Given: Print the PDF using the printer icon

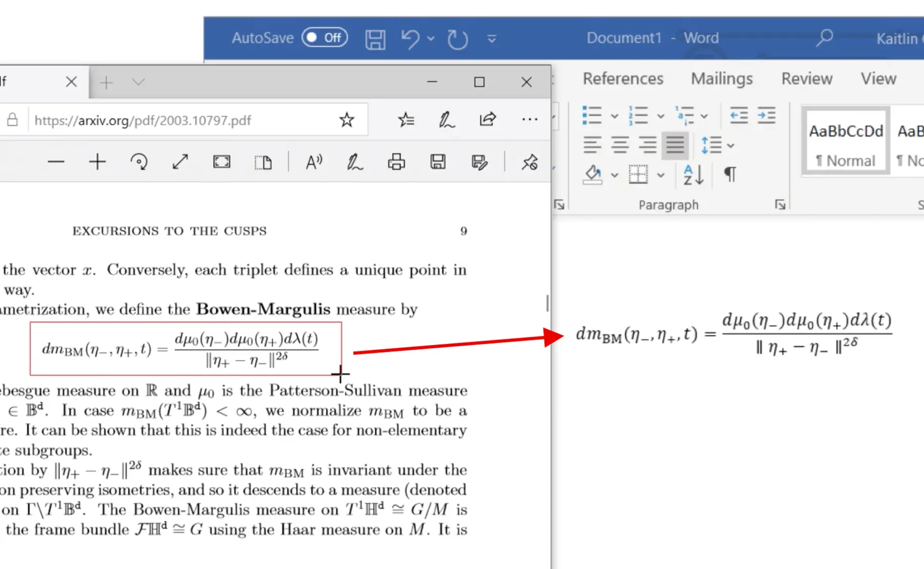Looking at the screenshot, I should (x=396, y=162).
